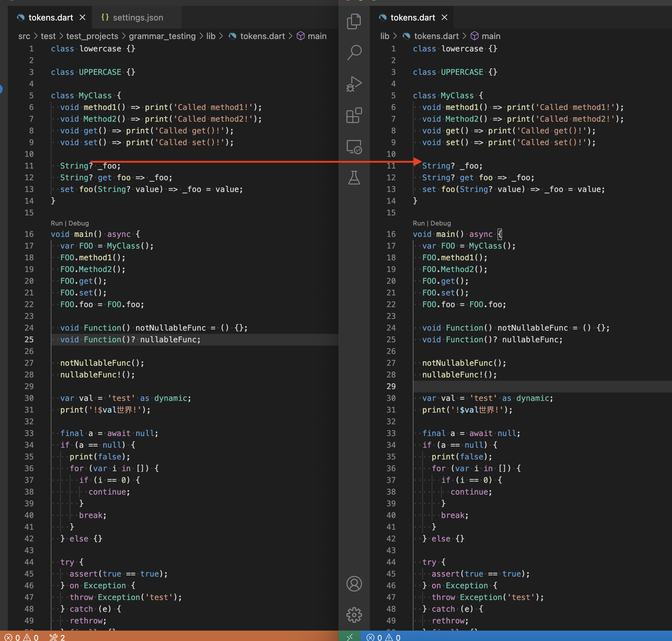Select the tokens.dart tab in the right window

pos(413,18)
